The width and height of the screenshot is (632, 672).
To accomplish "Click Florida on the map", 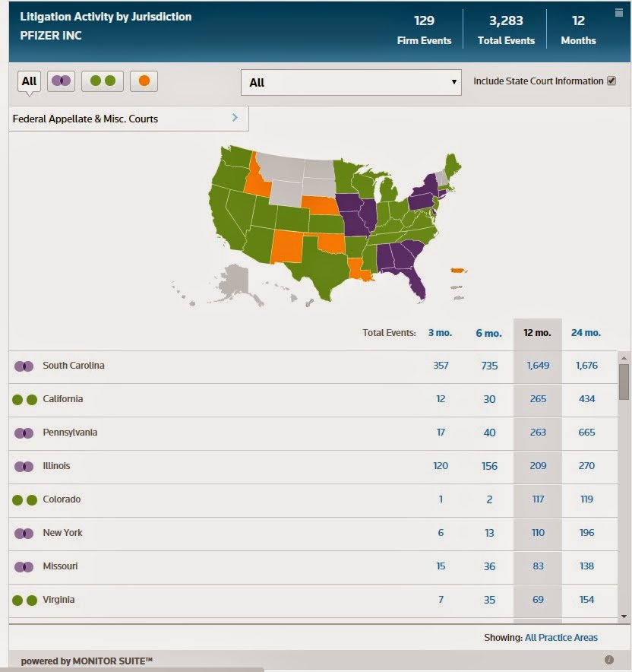I will pos(416,283).
